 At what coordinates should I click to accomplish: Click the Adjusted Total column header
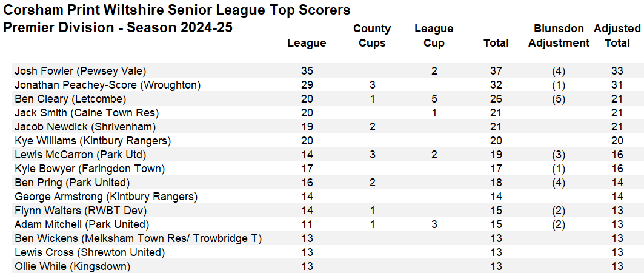[x=617, y=36]
